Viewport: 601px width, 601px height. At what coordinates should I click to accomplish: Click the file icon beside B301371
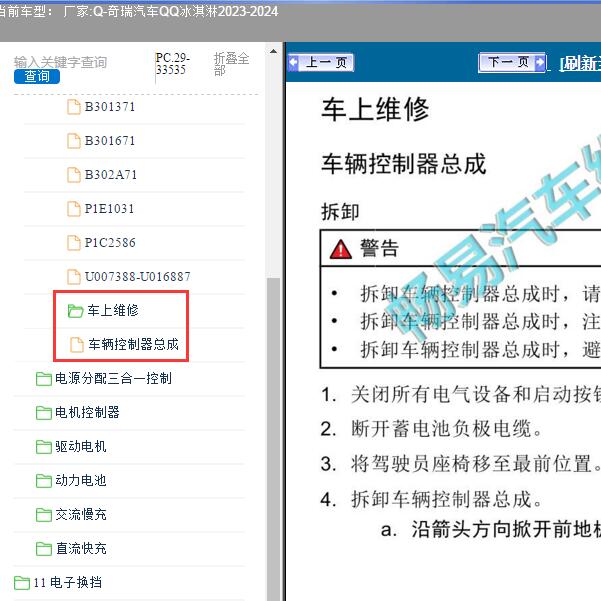point(74,107)
